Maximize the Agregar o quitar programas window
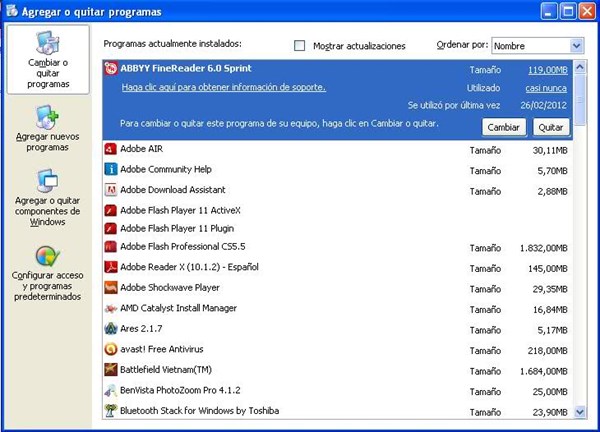 [x=568, y=11]
